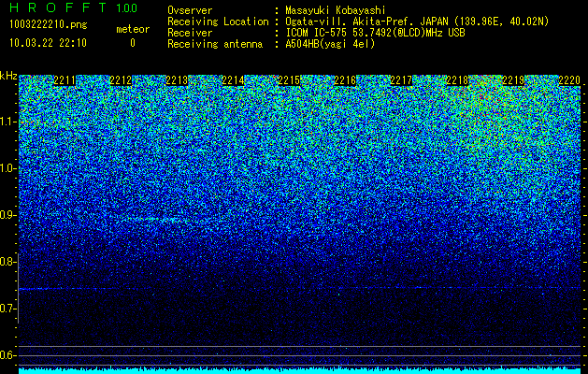Click the kHz axis unit label
The image size is (588, 374).
[8, 76]
